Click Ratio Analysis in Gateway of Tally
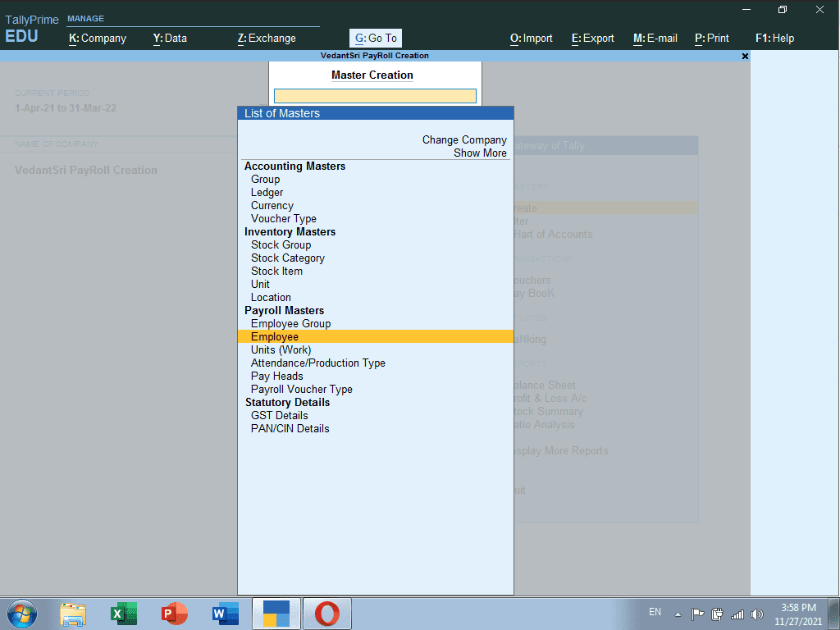The height and width of the screenshot is (630, 840). [x=545, y=425]
